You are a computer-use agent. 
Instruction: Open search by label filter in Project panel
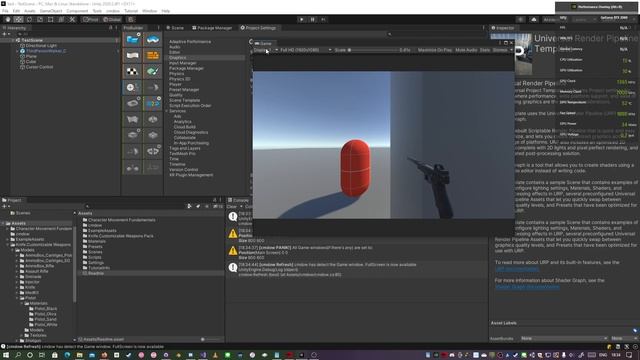click(x=198, y=207)
